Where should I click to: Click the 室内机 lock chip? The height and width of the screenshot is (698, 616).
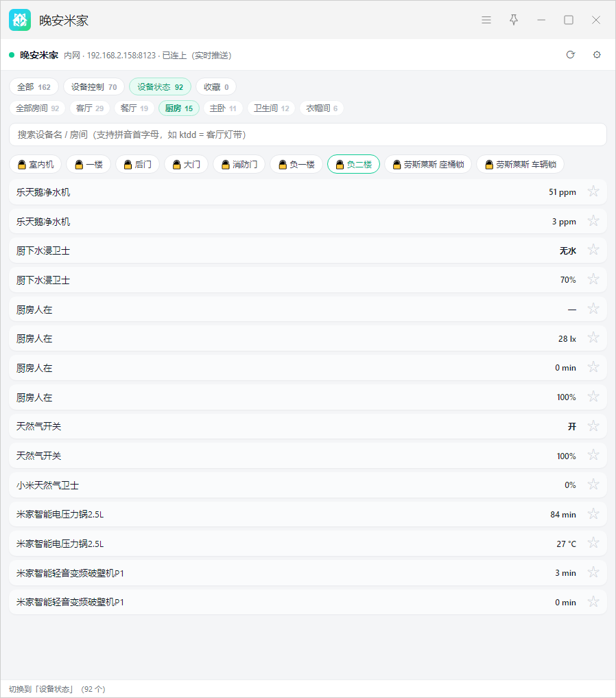35,164
